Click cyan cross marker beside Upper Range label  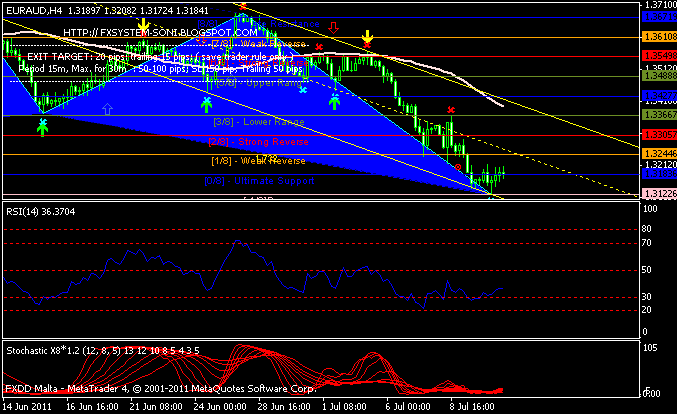[x=303, y=90]
